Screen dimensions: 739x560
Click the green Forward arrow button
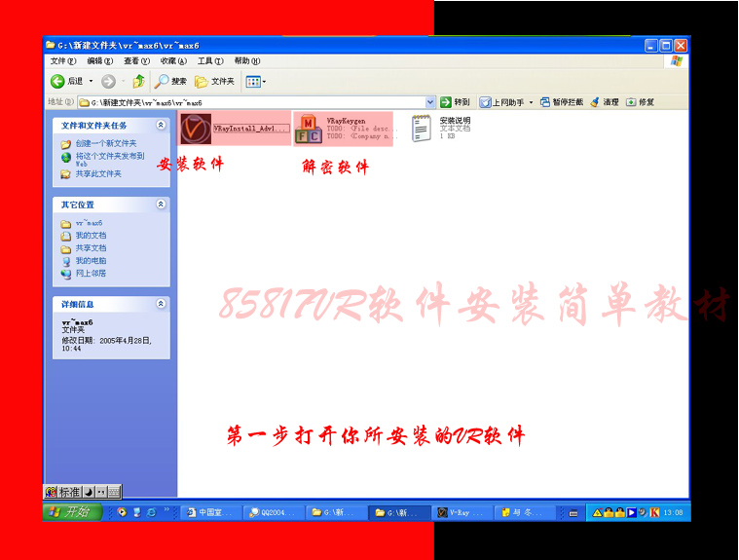[108, 82]
